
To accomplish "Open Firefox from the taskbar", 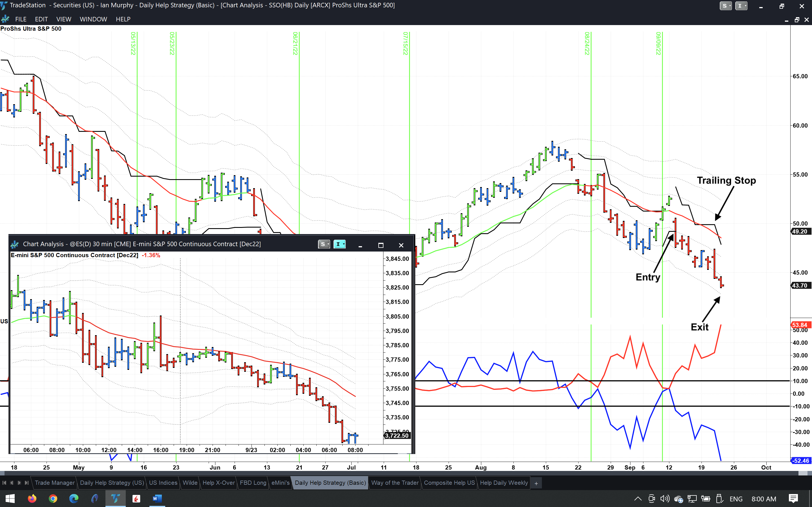I will 32,498.
